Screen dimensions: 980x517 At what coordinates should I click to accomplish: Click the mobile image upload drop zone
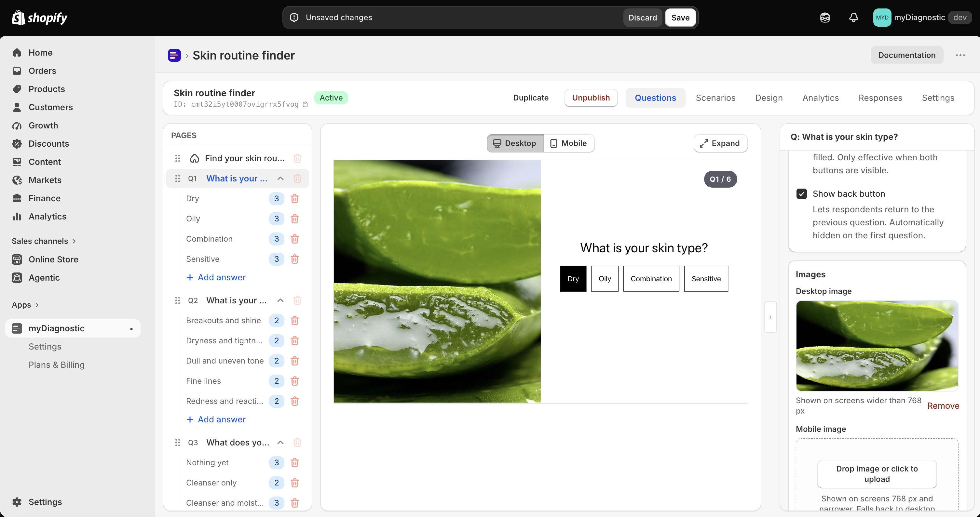pos(877,474)
